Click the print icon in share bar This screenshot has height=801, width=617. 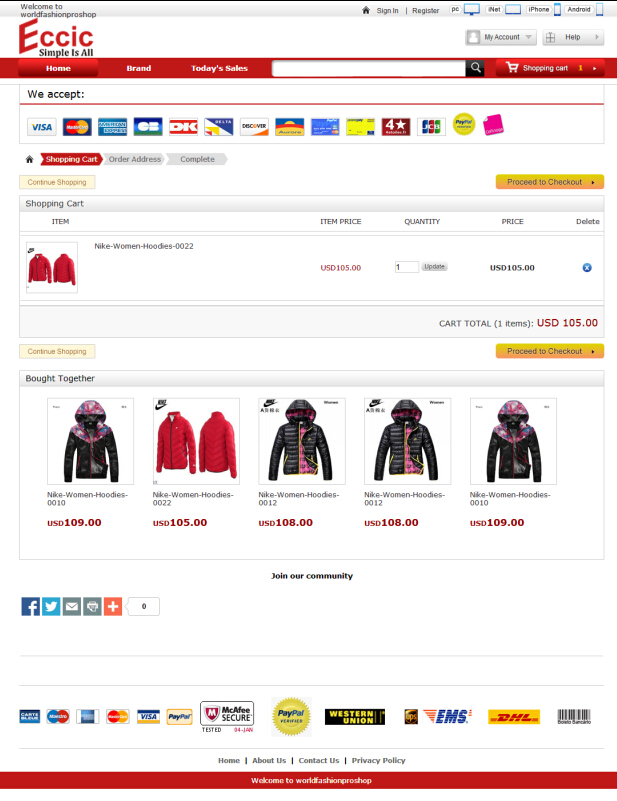92,606
